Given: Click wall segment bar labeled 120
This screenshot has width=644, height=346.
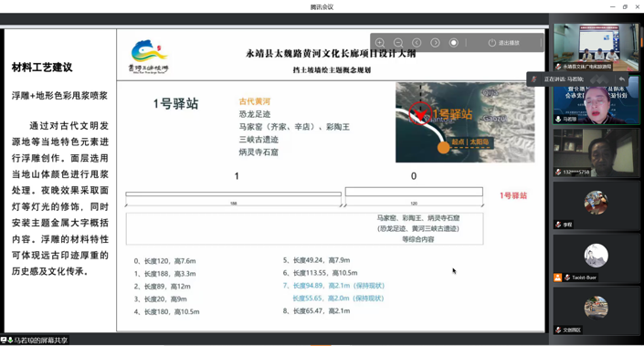Looking at the screenshot, I should 414,192.
